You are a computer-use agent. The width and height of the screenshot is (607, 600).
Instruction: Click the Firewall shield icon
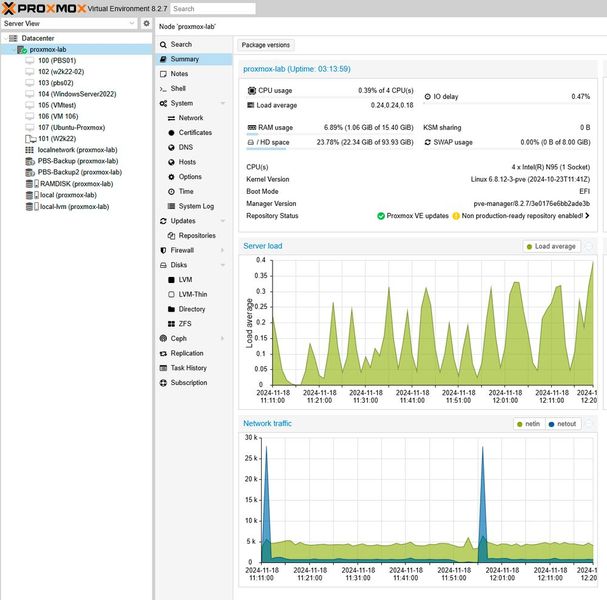pyautogui.click(x=163, y=250)
